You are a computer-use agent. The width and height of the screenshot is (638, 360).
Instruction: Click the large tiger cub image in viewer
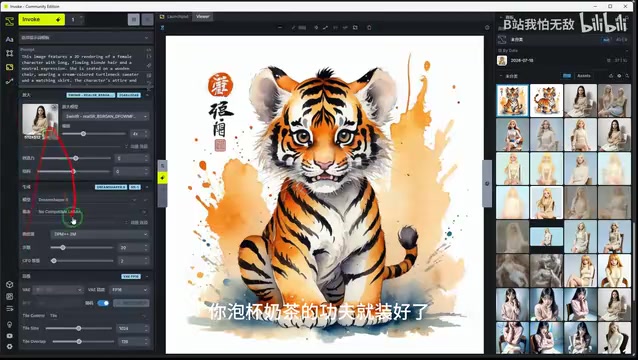(x=325, y=194)
